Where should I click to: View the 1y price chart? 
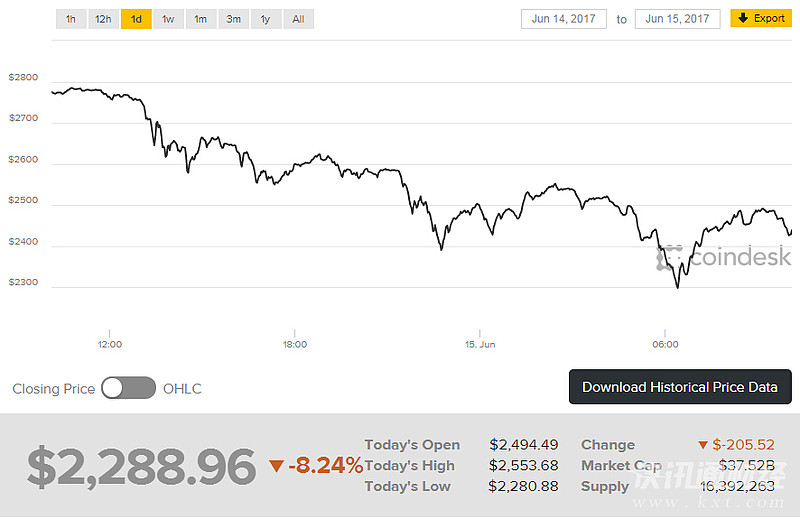click(x=265, y=19)
